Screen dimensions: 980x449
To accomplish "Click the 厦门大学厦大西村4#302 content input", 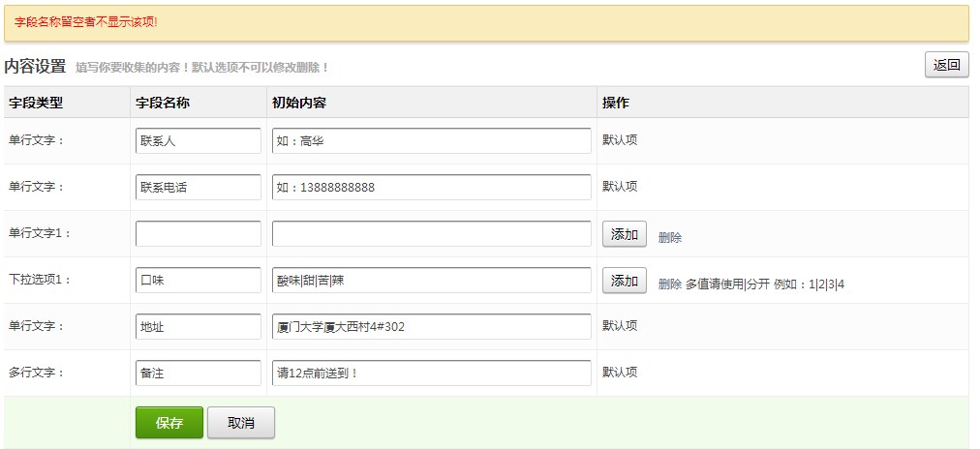I will pyautogui.click(x=431, y=326).
